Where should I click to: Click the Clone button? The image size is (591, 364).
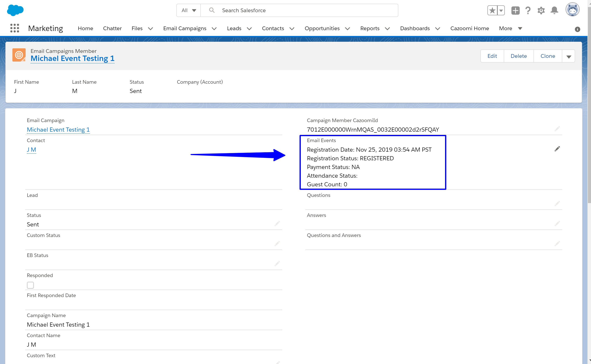[x=548, y=56]
